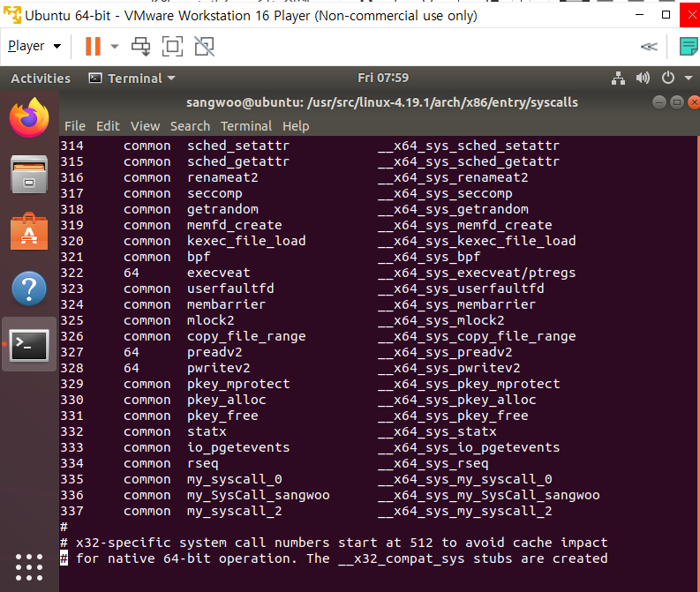Click the __x64_sys_statx entry
Screen dimensions: 700x592
click(x=437, y=431)
